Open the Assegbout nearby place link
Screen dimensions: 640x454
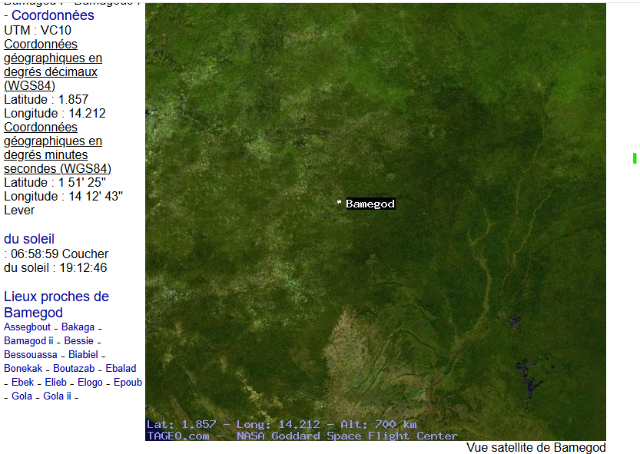(27, 327)
